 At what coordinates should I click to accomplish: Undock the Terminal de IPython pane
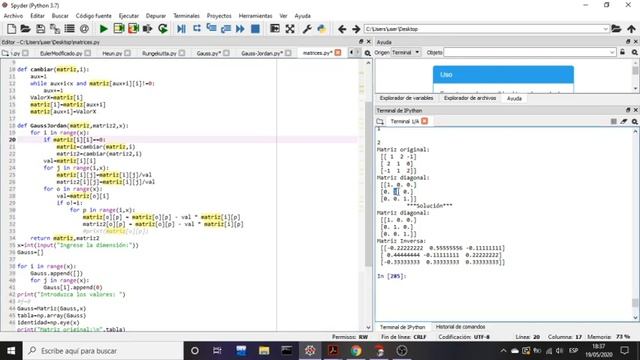click(628, 110)
